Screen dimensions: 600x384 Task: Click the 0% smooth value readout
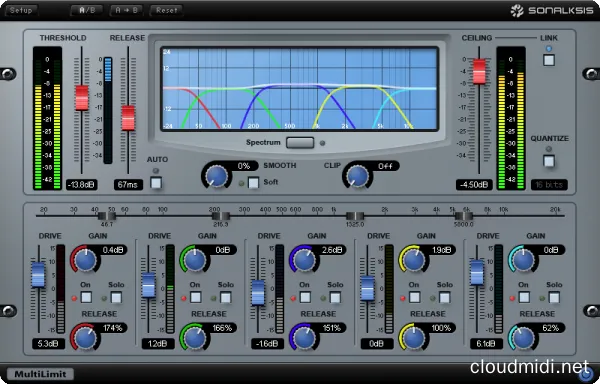point(244,166)
